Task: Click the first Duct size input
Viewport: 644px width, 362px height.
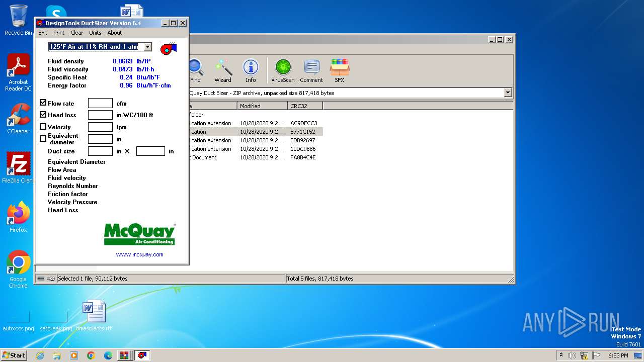Action: point(100,151)
